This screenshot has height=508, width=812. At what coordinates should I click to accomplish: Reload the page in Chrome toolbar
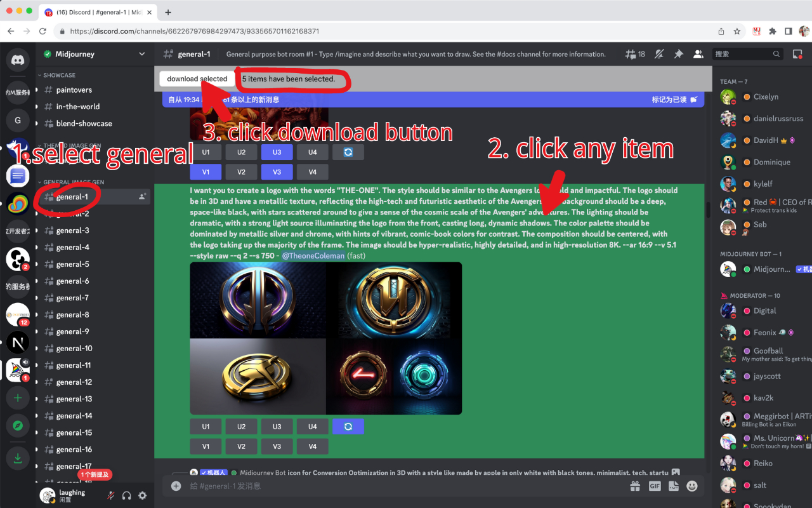[x=43, y=30]
